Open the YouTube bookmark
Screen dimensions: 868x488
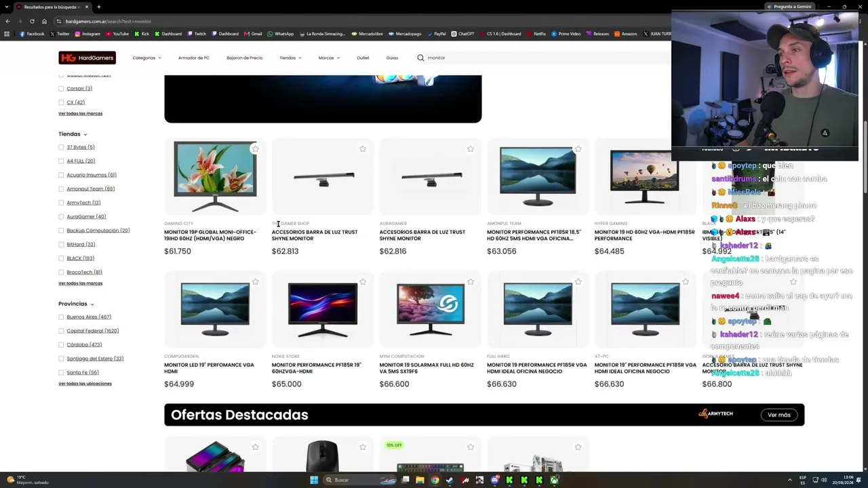[117, 34]
